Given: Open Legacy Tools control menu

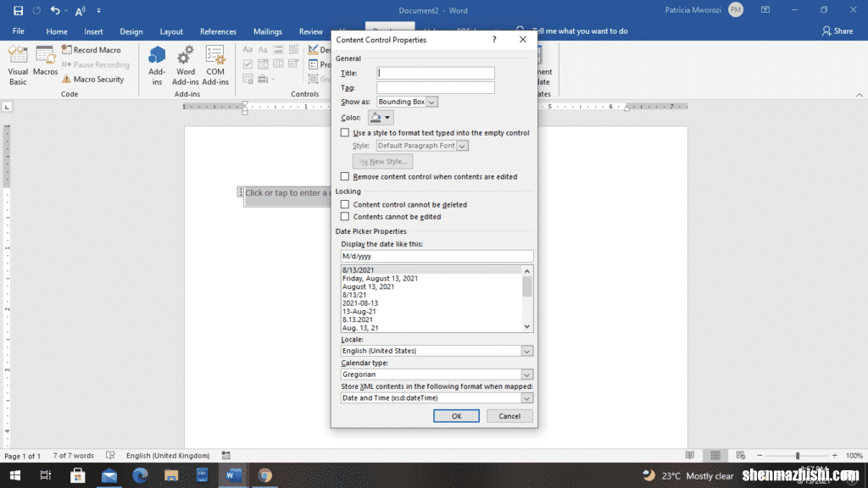Looking at the screenshot, I should pos(265,79).
